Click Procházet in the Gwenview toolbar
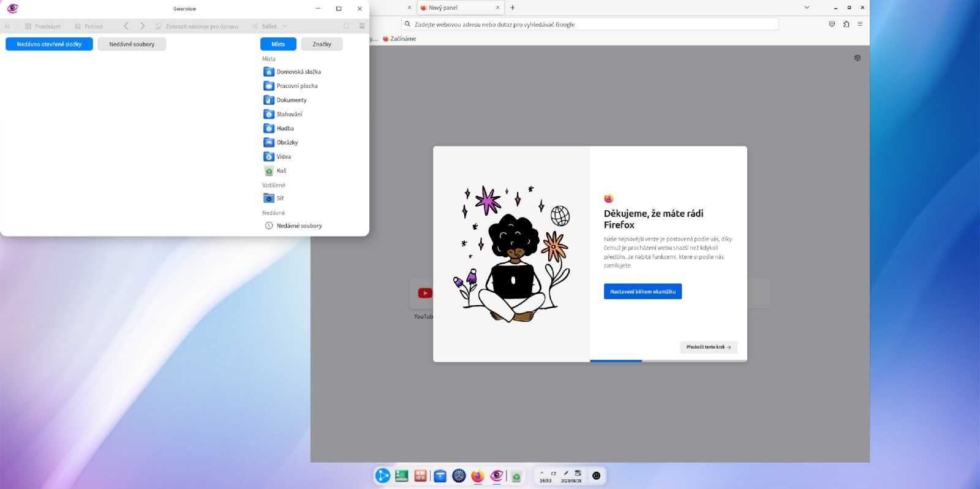 click(x=43, y=26)
